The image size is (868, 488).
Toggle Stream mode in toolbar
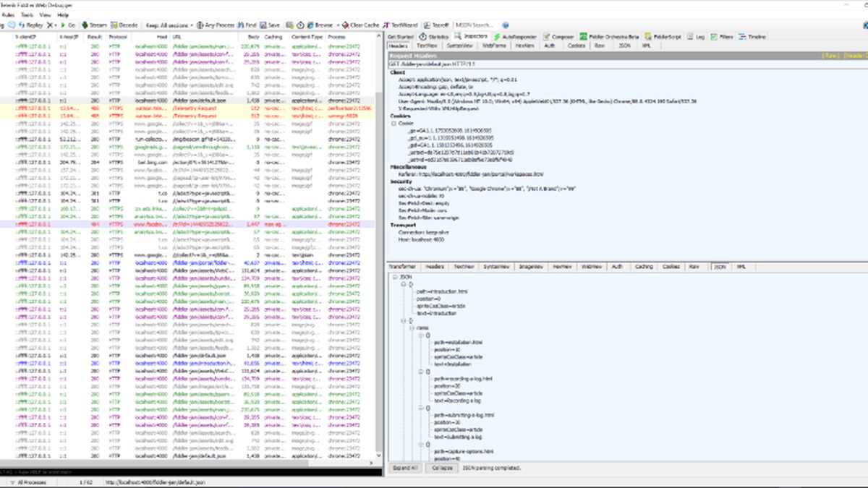[95, 25]
